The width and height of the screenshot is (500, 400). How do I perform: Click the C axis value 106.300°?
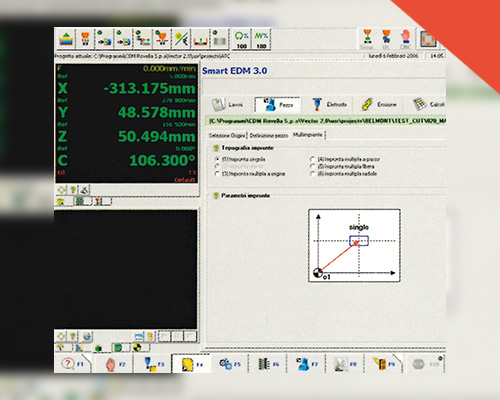click(x=162, y=160)
